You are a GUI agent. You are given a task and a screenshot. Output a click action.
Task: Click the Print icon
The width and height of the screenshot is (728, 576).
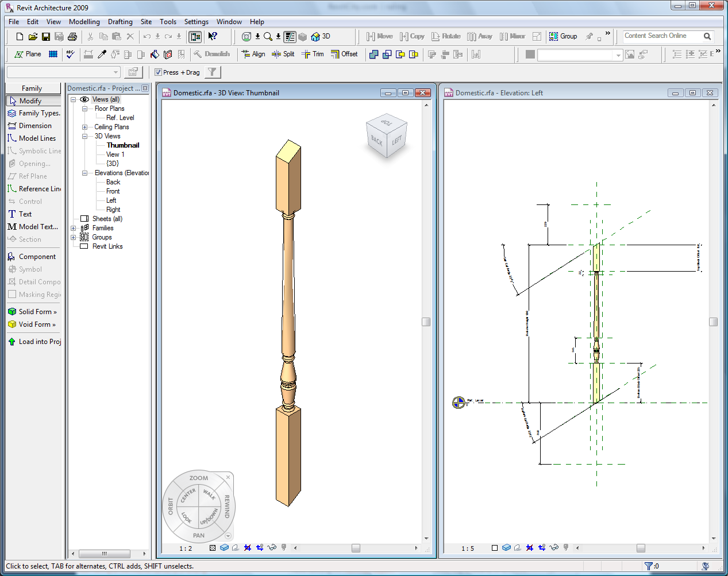point(72,37)
